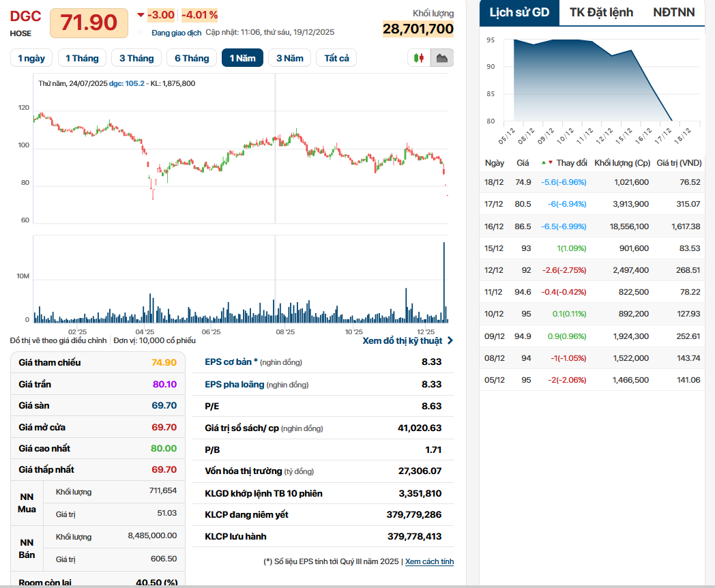Select the 15/12 trading history row

click(x=592, y=248)
